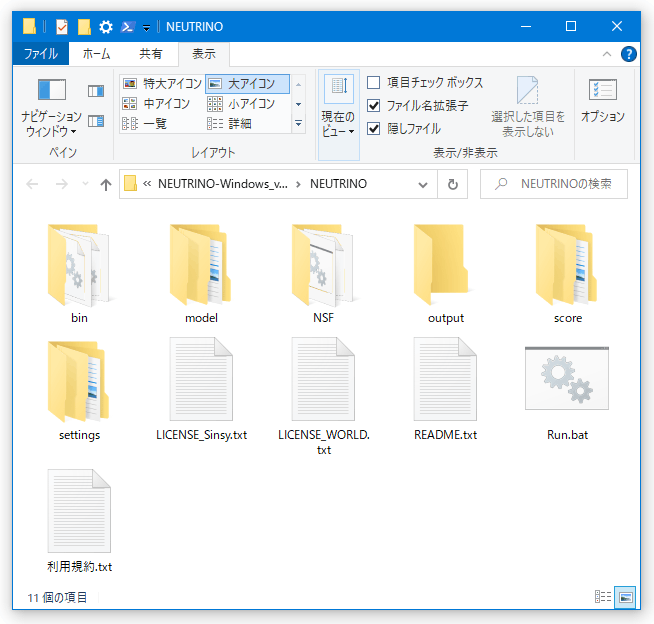Screen dimensions: 654x624
Task: Click the New Folder icon in title bar
Action: [84, 27]
